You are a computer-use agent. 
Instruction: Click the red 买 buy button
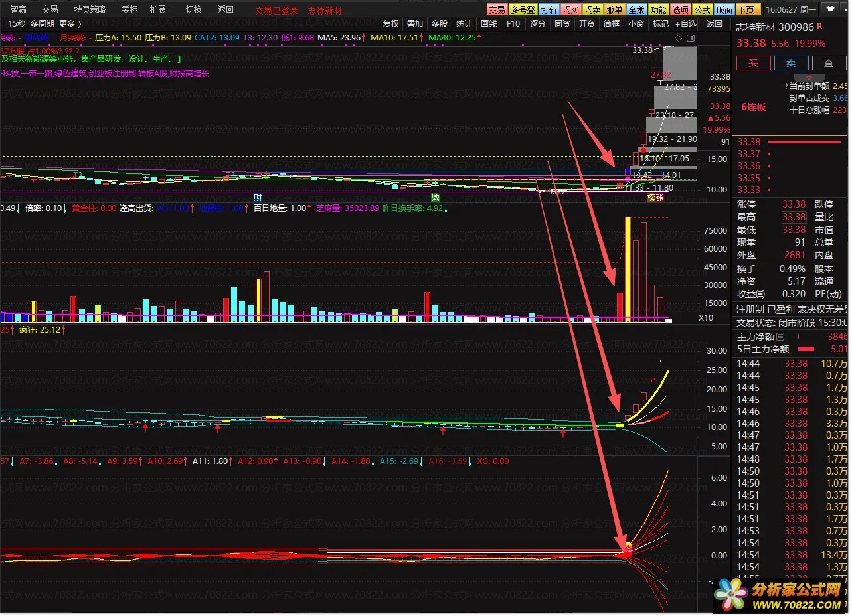[754, 63]
